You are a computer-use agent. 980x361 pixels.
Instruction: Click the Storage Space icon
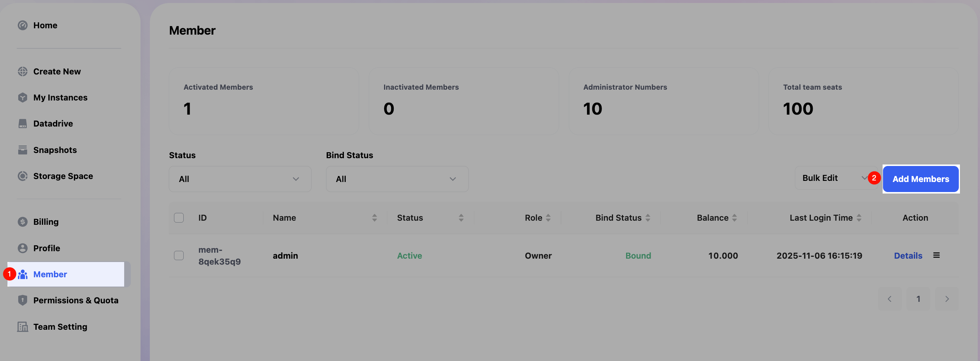pos(22,176)
